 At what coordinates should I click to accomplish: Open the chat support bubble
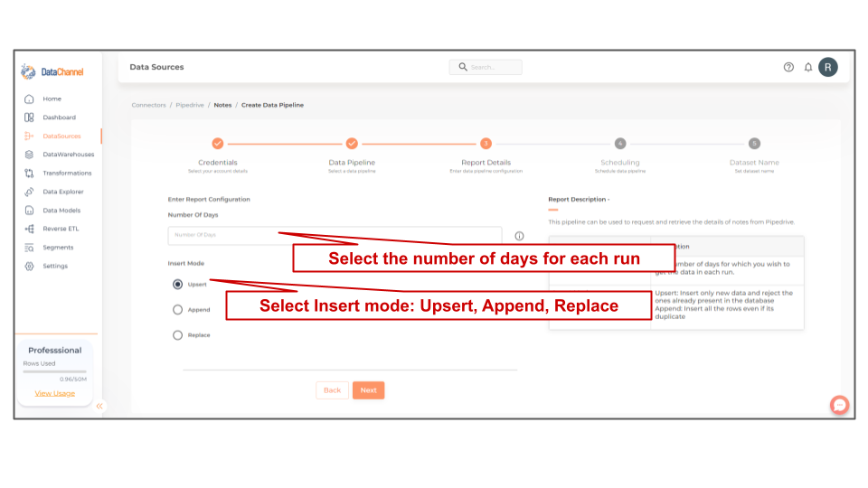(x=839, y=405)
